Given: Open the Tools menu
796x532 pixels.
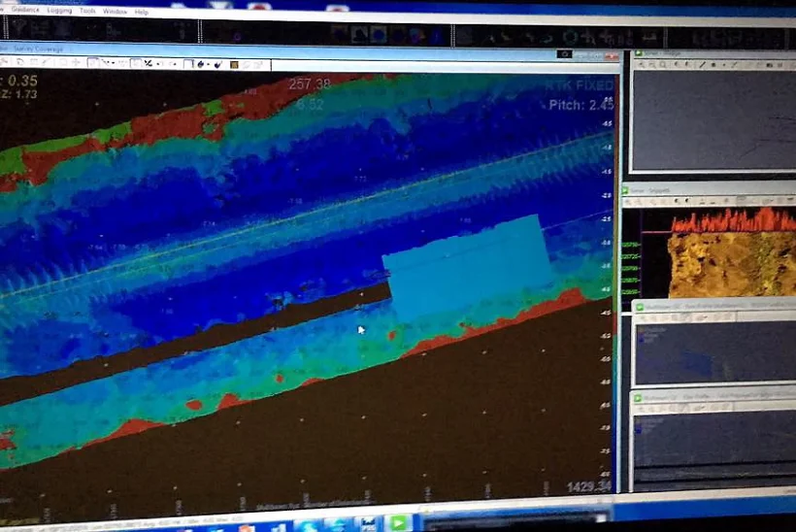Looking at the screenshot, I should [x=88, y=12].
